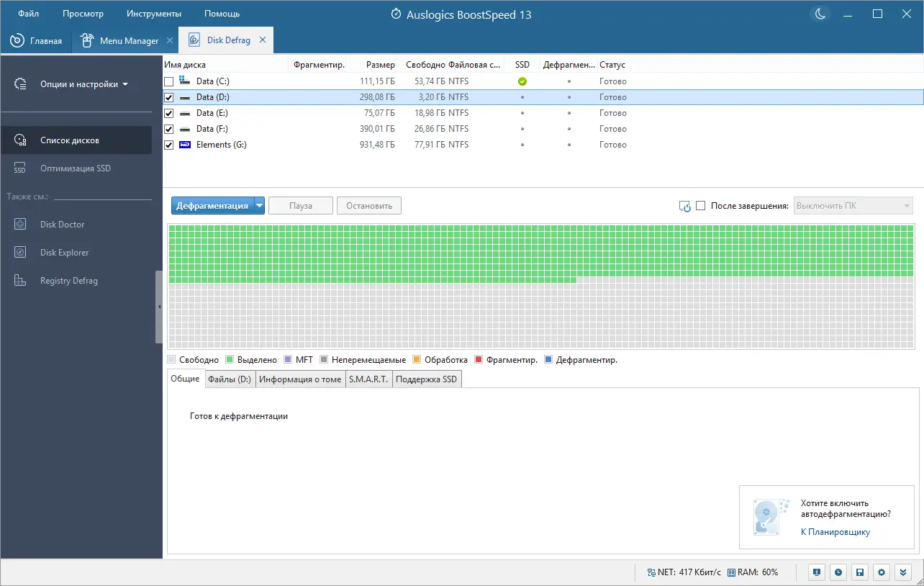The height and width of the screenshot is (586, 924).
Task: Select the S.M.A.R.T. tab
Action: pos(368,379)
